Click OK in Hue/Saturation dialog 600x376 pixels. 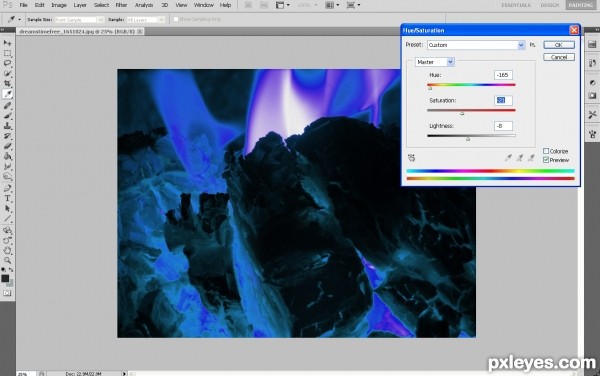pos(559,45)
